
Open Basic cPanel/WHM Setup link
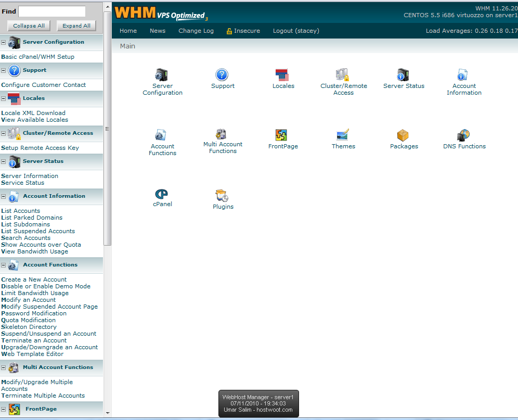tap(37, 57)
